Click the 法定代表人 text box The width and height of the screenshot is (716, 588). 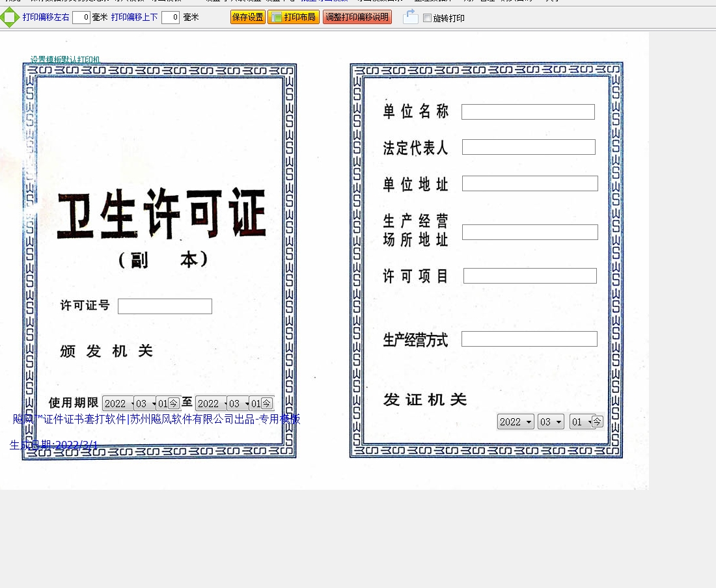click(529, 147)
